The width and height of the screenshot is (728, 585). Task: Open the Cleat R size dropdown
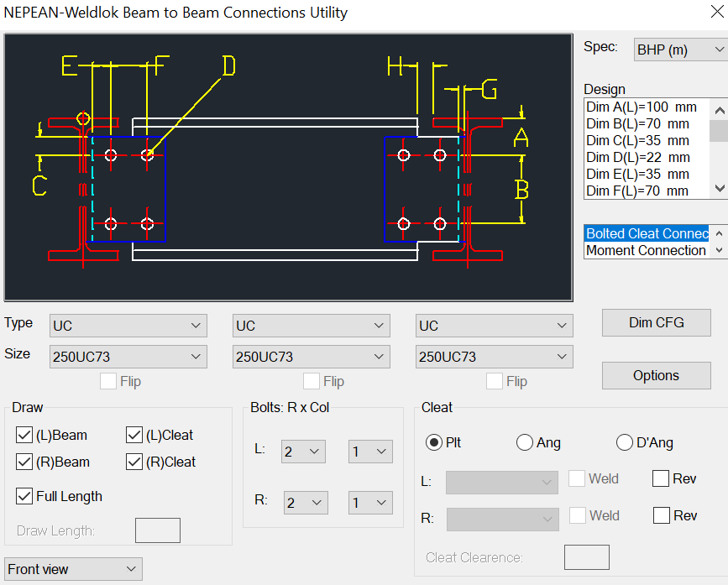click(x=503, y=520)
